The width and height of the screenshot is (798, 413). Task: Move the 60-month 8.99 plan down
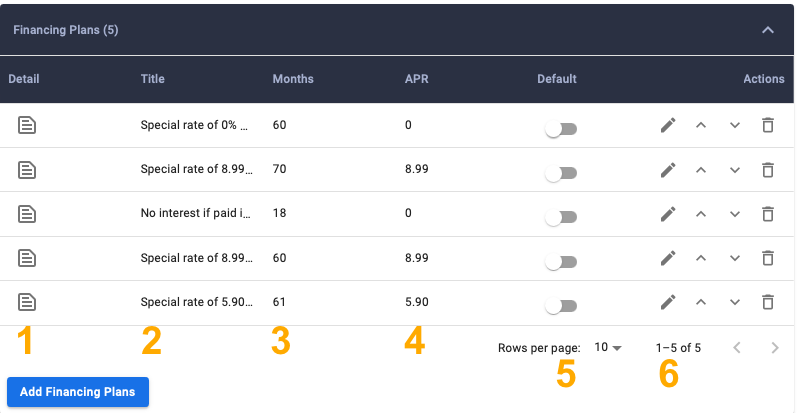click(x=734, y=258)
